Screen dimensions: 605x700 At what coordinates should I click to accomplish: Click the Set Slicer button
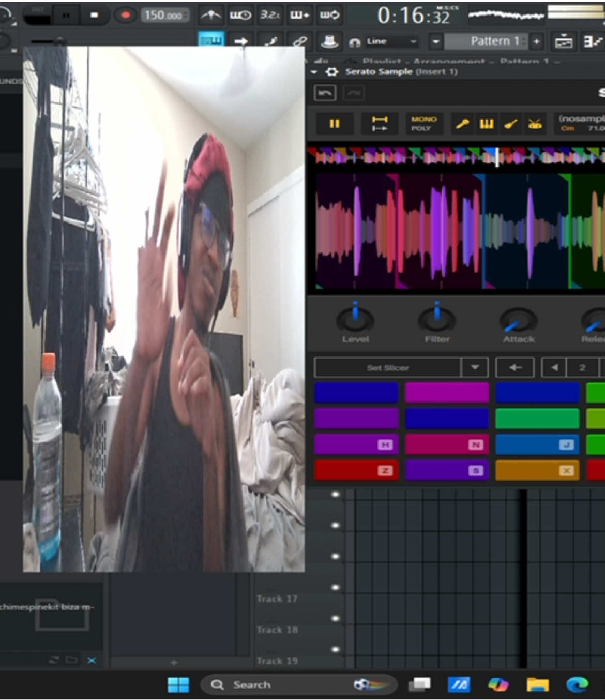(388, 368)
